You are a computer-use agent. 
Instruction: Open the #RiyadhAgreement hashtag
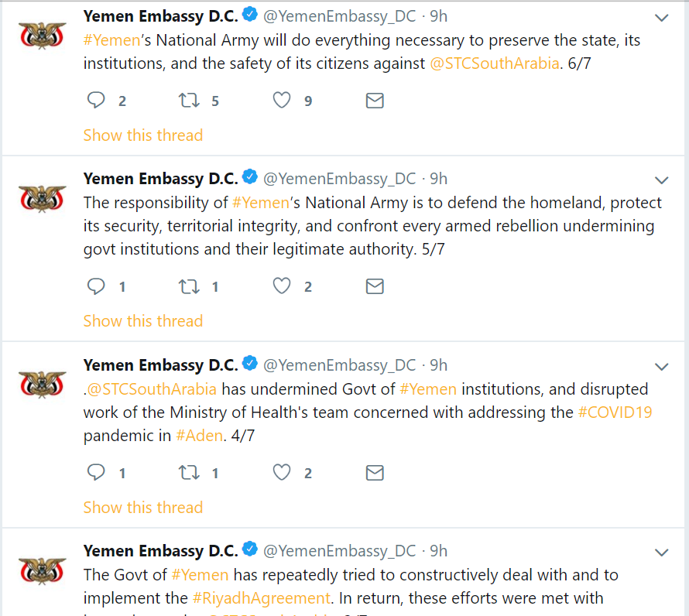[261, 598]
